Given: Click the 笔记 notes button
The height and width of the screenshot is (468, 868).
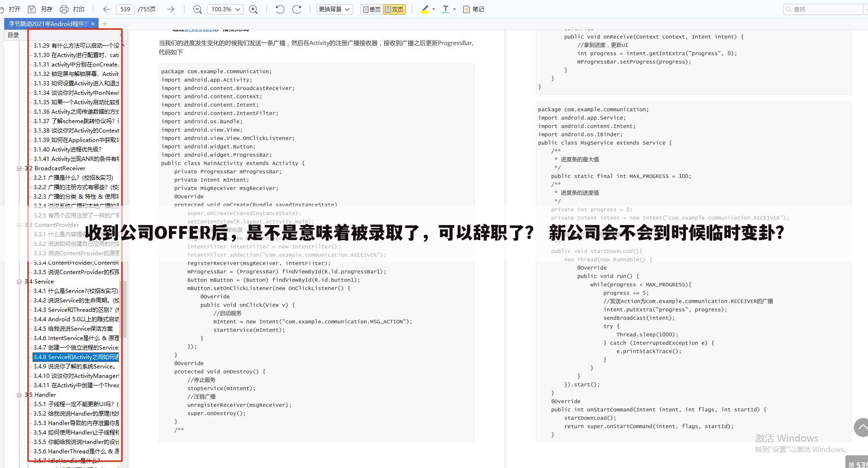Looking at the screenshot, I should pyautogui.click(x=474, y=9).
